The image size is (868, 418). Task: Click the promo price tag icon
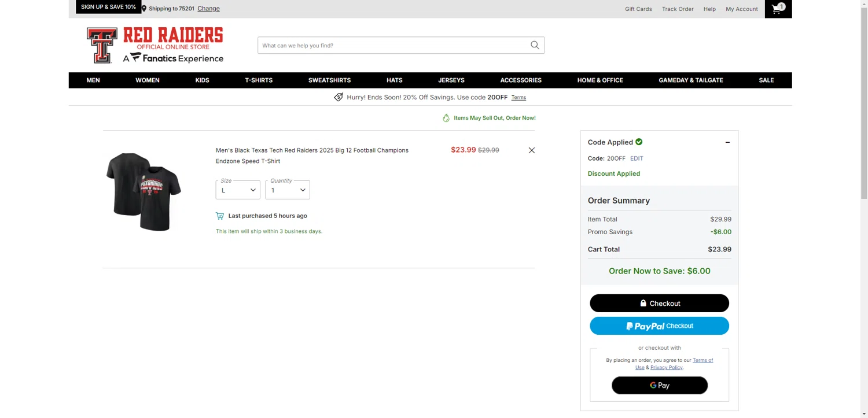pos(339,97)
